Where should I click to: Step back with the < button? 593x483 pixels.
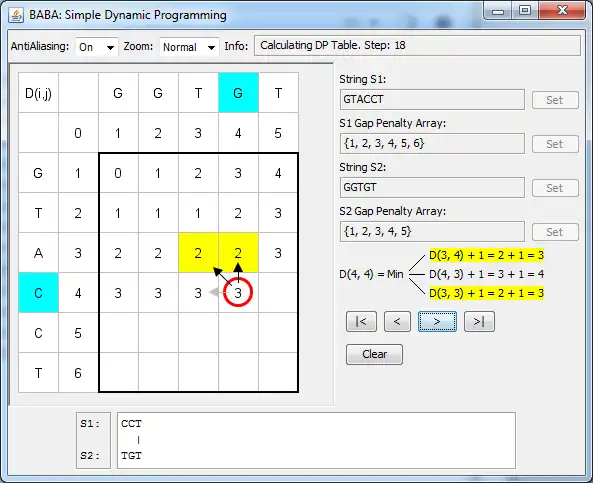click(397, 321)
